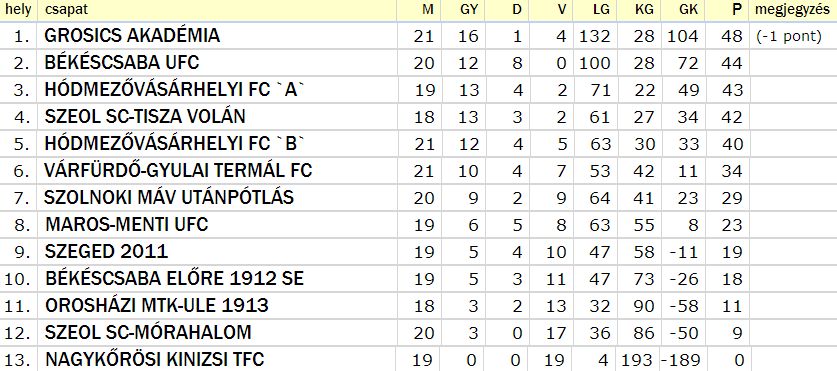This screenshot has width=837, height=371.
Task: Select BÉKÉSCSABA UFC team name
Action: [x=122, y=63]
